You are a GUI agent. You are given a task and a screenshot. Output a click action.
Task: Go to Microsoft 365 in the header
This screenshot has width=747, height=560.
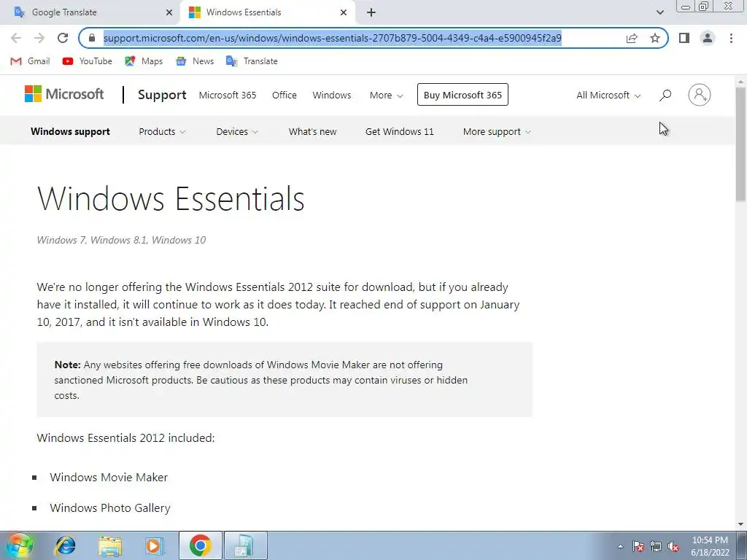pyautogui.click(x=228, y=96)
